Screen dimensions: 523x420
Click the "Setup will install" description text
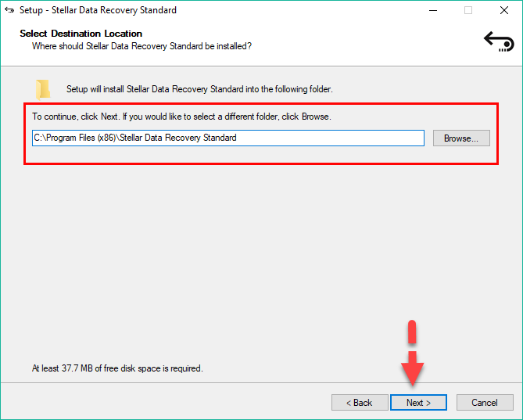pos(199,89)
